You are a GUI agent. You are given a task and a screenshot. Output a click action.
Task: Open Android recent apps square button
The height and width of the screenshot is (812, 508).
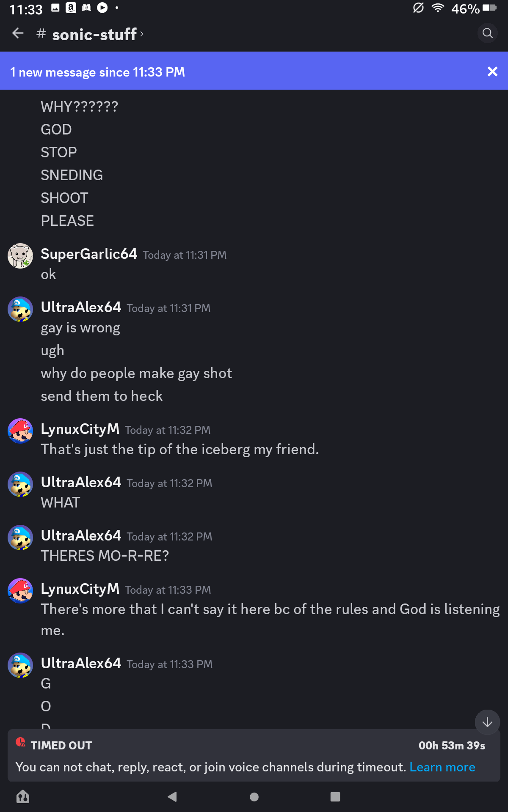coord(335,797)
